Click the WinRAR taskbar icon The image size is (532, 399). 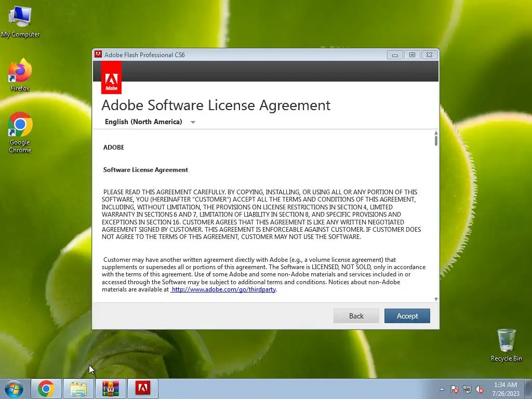(x=111, y=389)
